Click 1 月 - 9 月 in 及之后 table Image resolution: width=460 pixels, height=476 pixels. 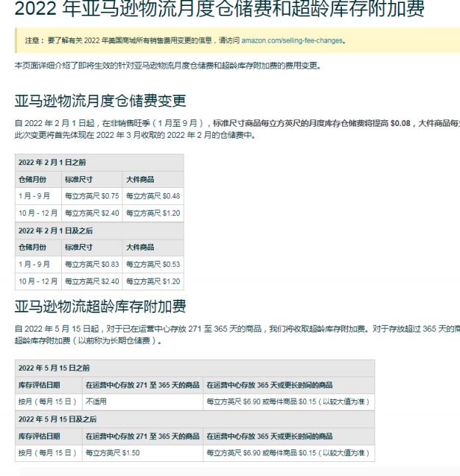38,265
